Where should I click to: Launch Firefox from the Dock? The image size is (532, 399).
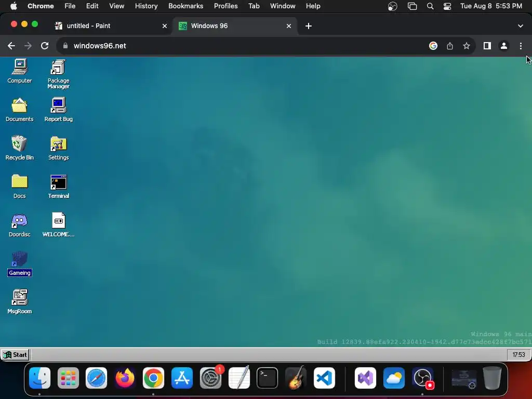125,378
